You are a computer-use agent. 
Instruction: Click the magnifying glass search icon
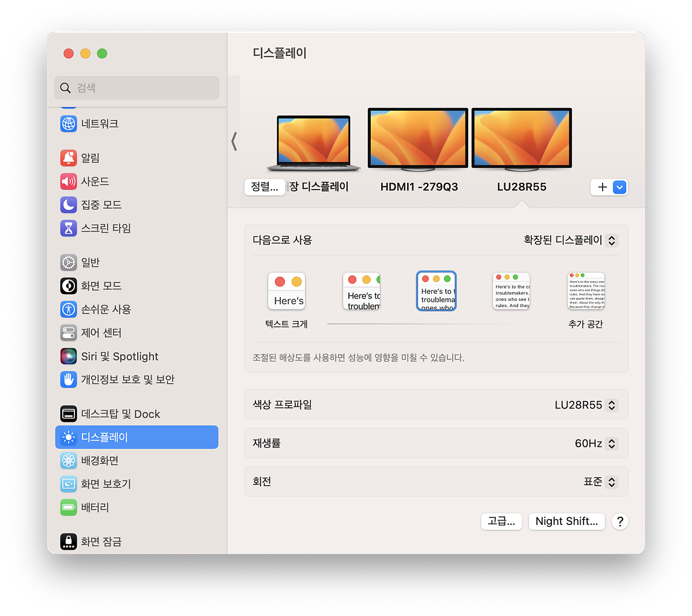coord(66,88)
